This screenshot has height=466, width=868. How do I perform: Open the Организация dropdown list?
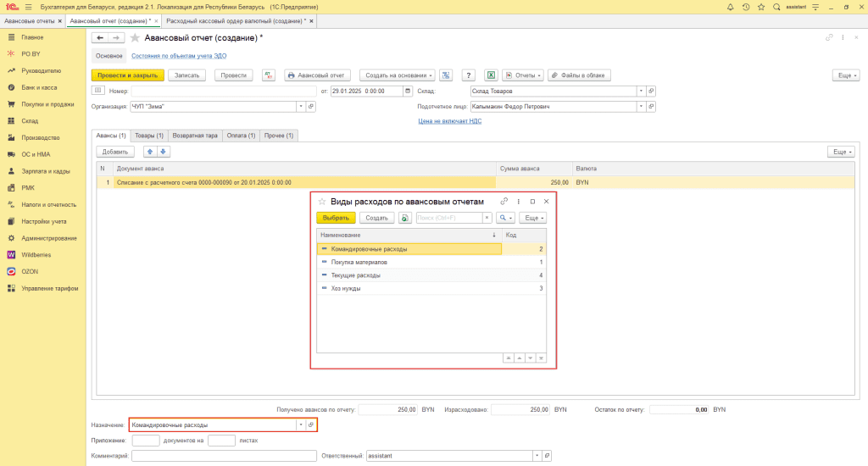point(300,107)
